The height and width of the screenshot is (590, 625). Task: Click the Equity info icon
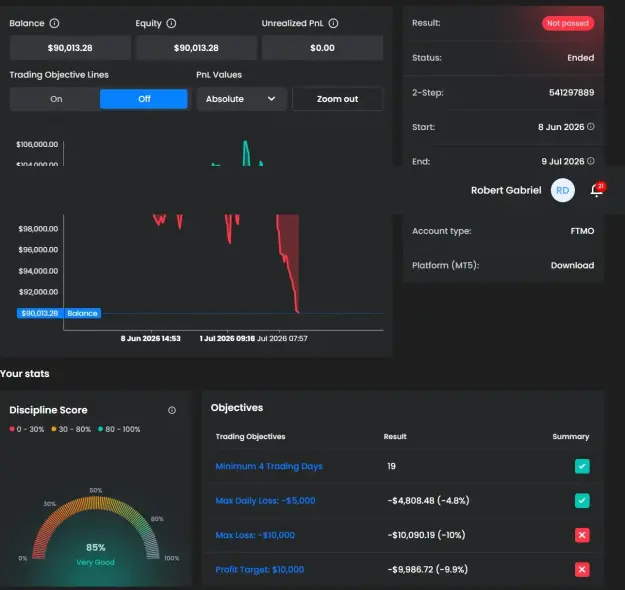pyautogui.click(x=171, y=24)
